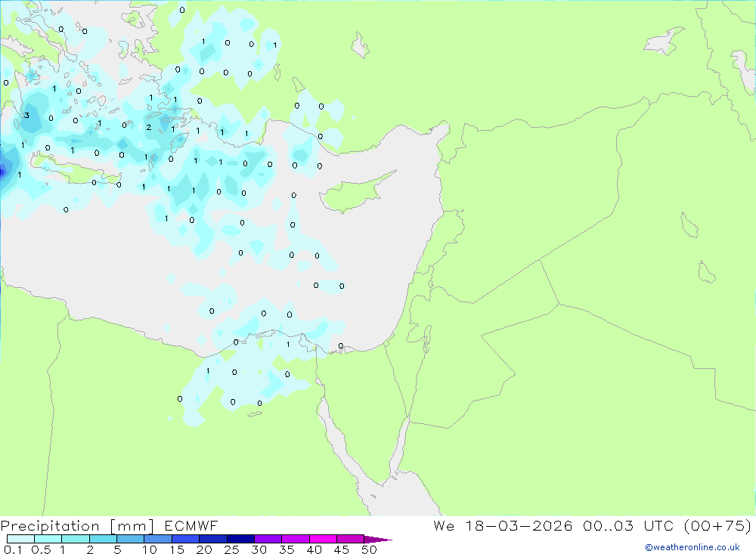756x554 pixels.
Task: Pick the 25–30 mm navy legend swatch
Action: click(x=240, y=539)
